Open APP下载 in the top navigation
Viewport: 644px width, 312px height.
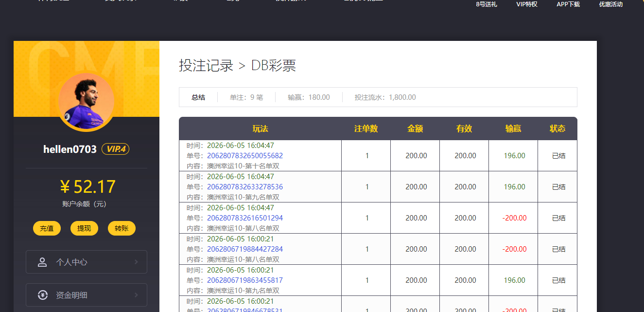pos(568,4)
